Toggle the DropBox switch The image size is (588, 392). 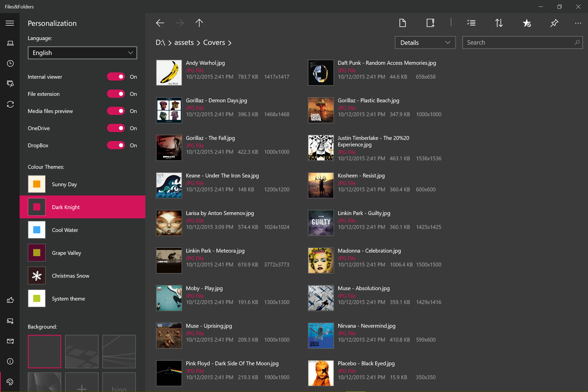[x=116, y=145]
